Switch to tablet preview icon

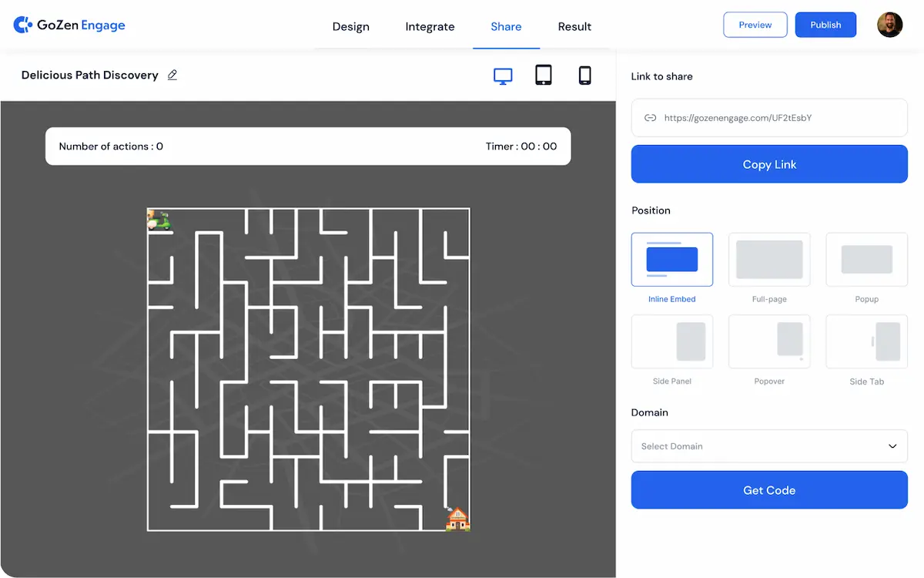pyautogui.click(x=544, y=75)
